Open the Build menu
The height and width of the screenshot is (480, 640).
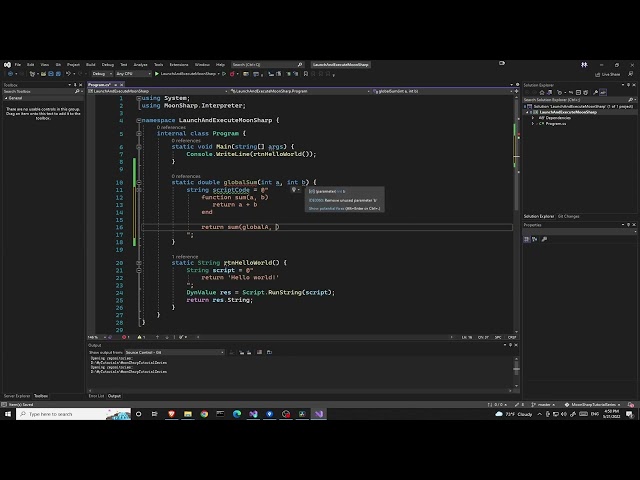click(x=91, y=64)
